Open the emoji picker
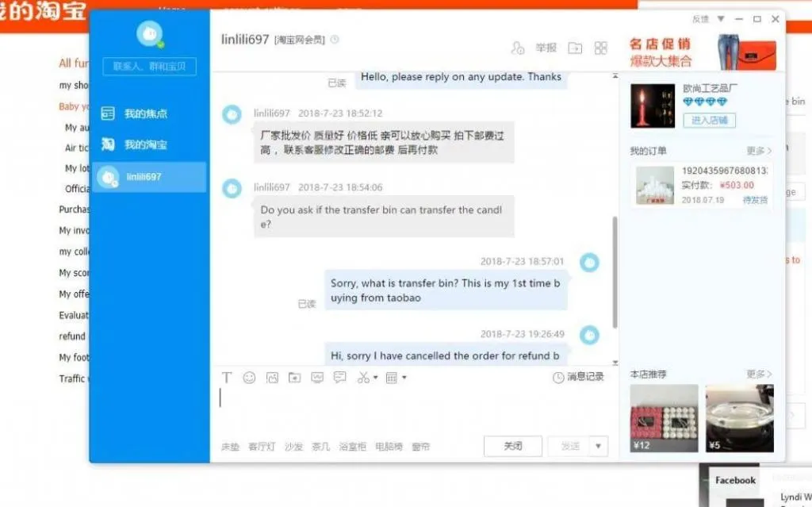 point(250,378)
